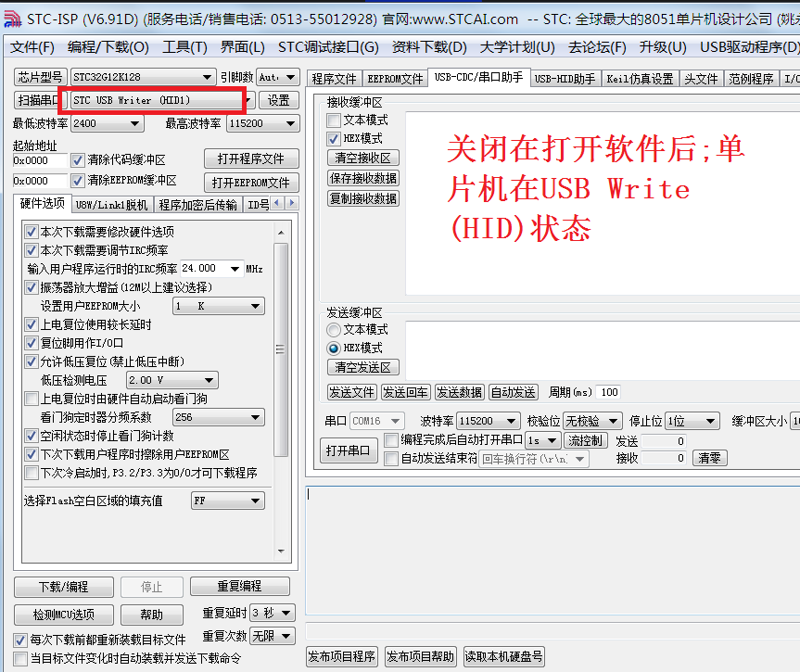This screenshot has height=672, width=800.
Task: Toggle 上电复位使用较长延时 checkbox
Action: coord(32,324)
